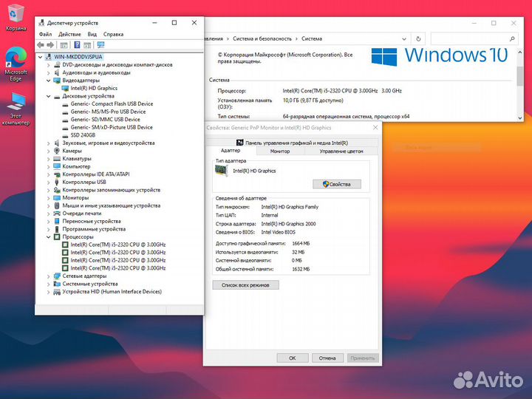Expand Камеры category arrow
The image size is (532, 399).
tap(49, 151)
